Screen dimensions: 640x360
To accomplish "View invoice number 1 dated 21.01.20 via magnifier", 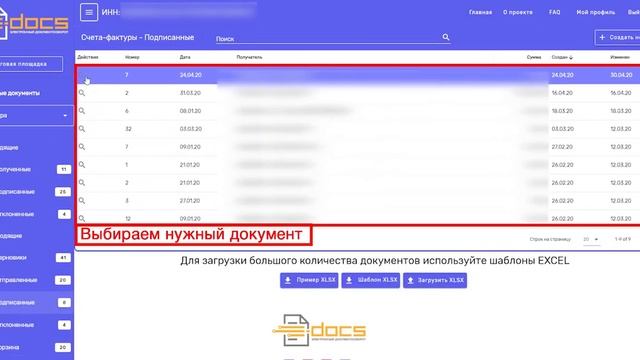I will [x=82, y=165].
